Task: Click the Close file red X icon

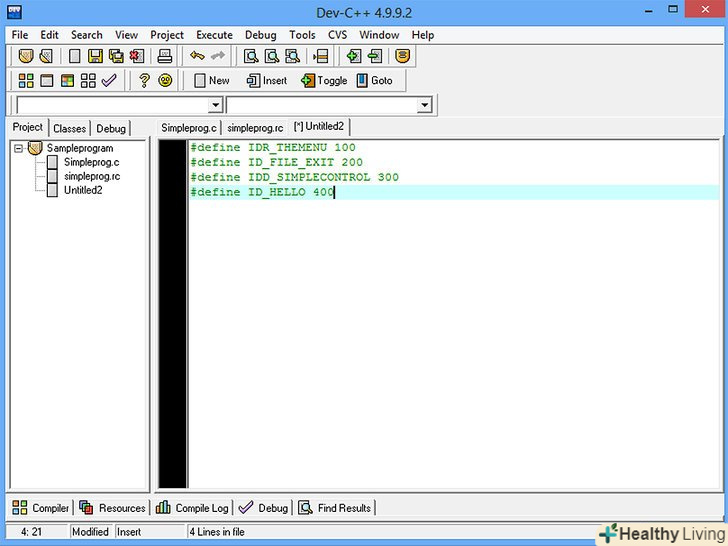Action: (136, 56)
